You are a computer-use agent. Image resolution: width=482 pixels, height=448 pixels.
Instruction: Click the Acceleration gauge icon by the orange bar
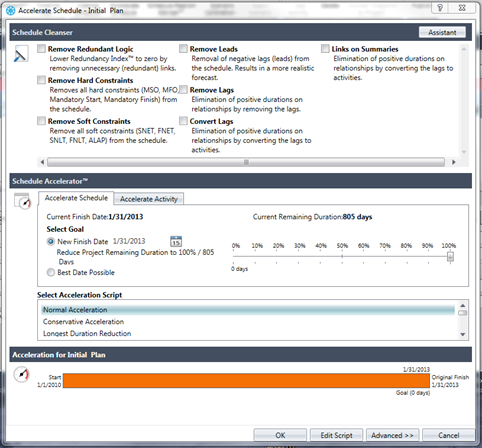[x=22, y=374]
